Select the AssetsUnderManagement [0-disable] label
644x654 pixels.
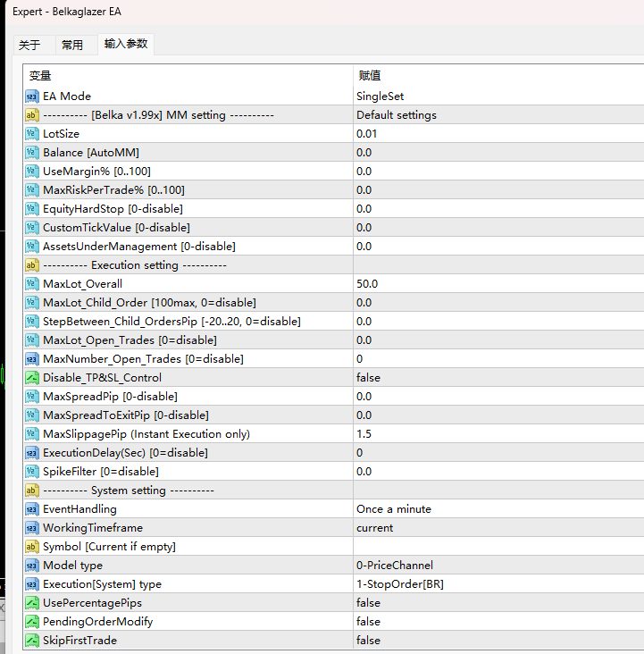139,247
